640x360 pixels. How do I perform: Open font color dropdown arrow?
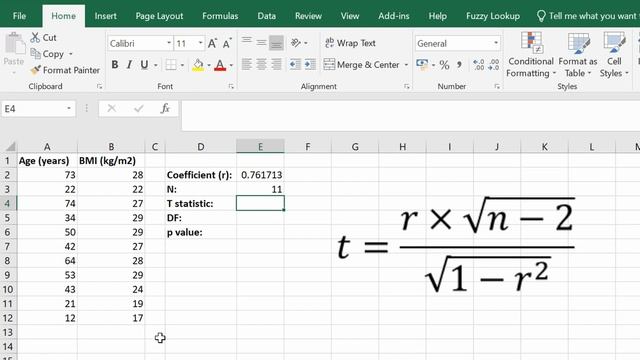click(x=231, y=65)
